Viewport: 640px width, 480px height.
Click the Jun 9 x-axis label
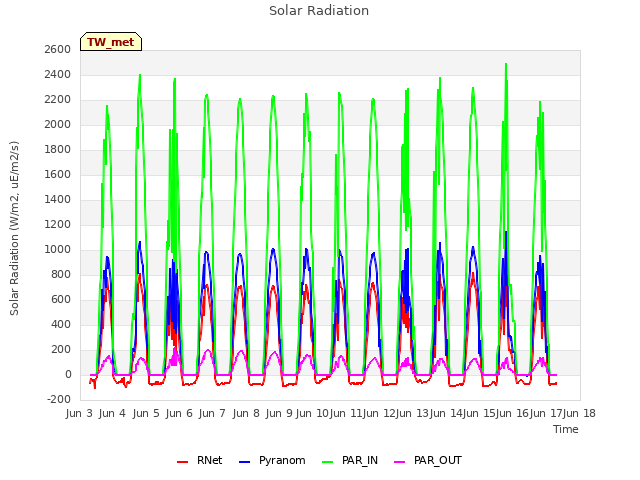click(x=279, y=413)
